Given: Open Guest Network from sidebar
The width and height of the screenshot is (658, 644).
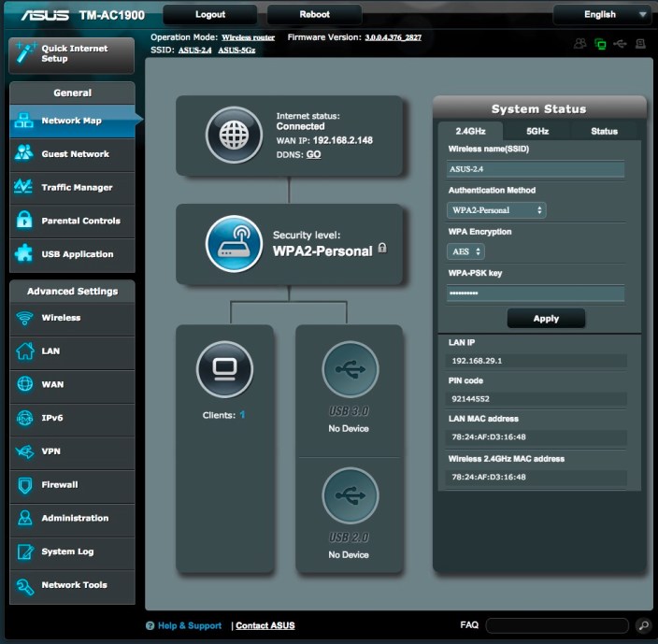Looking at the screenshot, I should [75, 154].
